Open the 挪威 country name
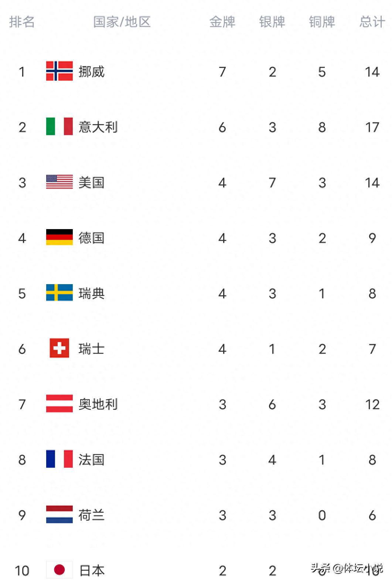 pos(91,71)
